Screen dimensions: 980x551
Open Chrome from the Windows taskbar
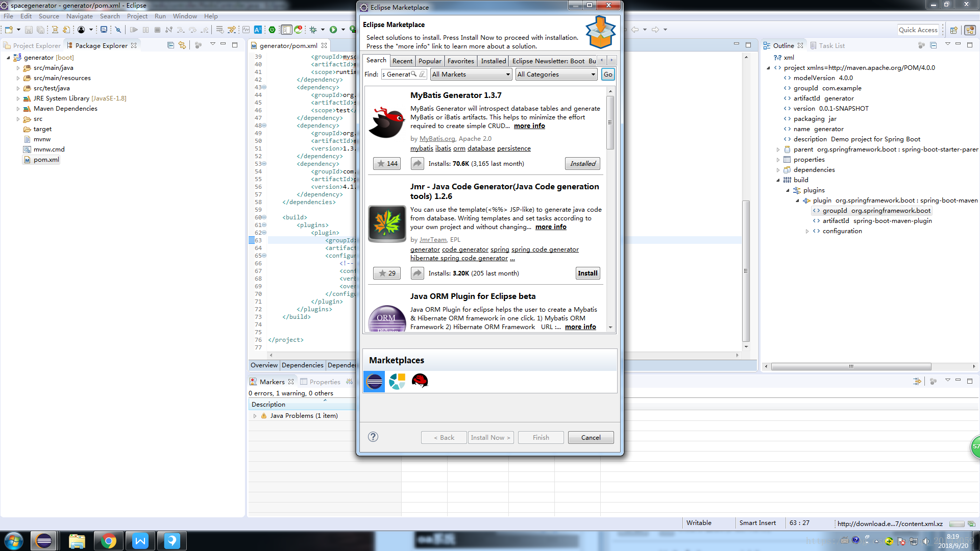(108, 541)
